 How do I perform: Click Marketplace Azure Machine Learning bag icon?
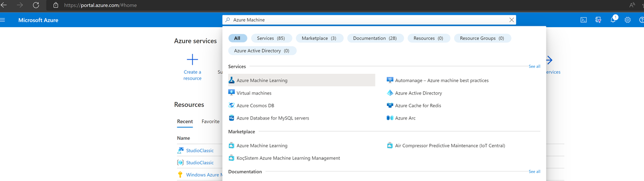[232, 146]
